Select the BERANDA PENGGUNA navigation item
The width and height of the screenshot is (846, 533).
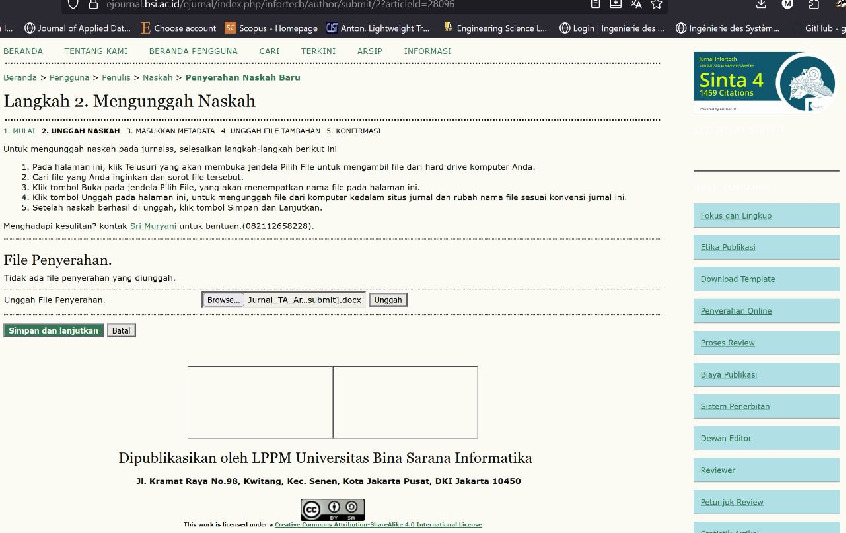193,50
